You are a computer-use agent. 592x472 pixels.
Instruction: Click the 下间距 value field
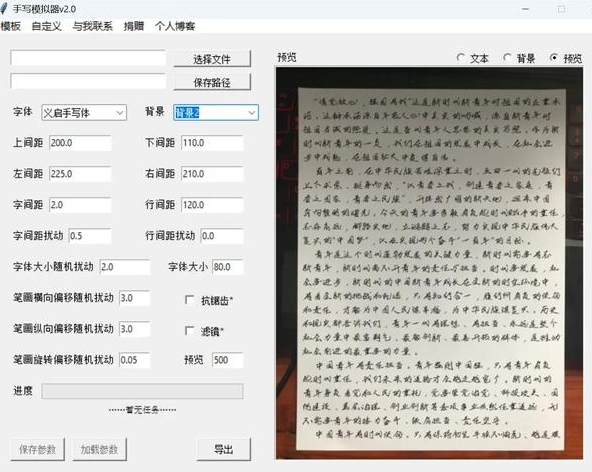[212, 143]
